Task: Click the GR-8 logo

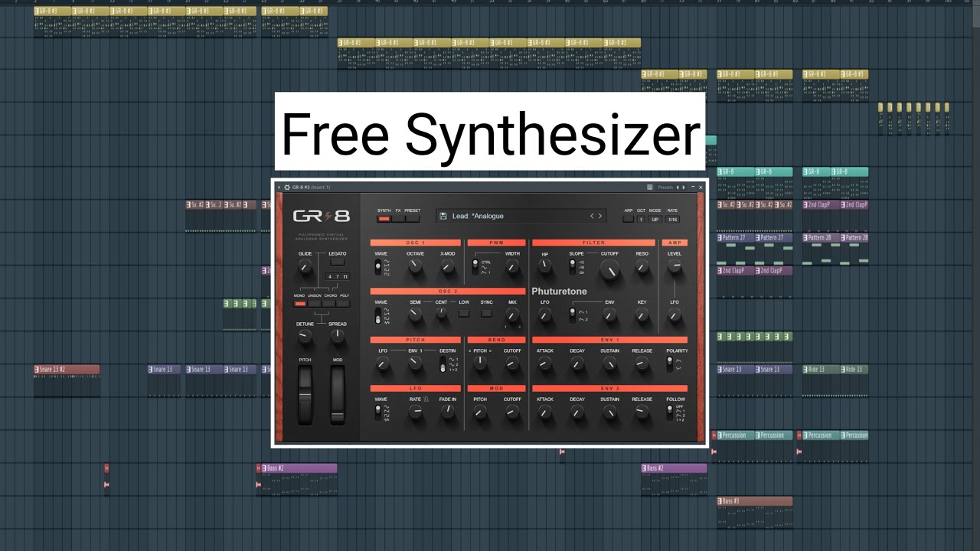Action: (321, 217)
